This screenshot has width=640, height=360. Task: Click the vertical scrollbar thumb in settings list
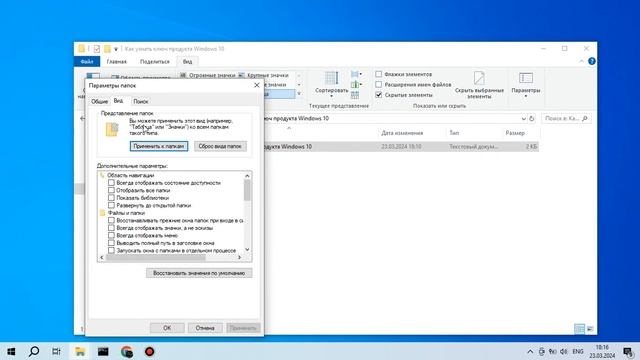[x=247, y=190]
